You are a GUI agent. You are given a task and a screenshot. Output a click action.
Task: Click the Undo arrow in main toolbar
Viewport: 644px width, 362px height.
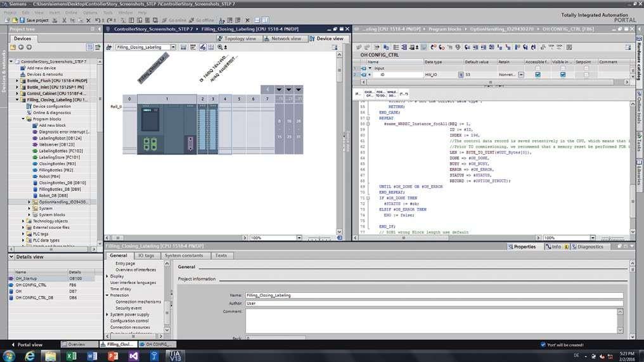point(98,20)
